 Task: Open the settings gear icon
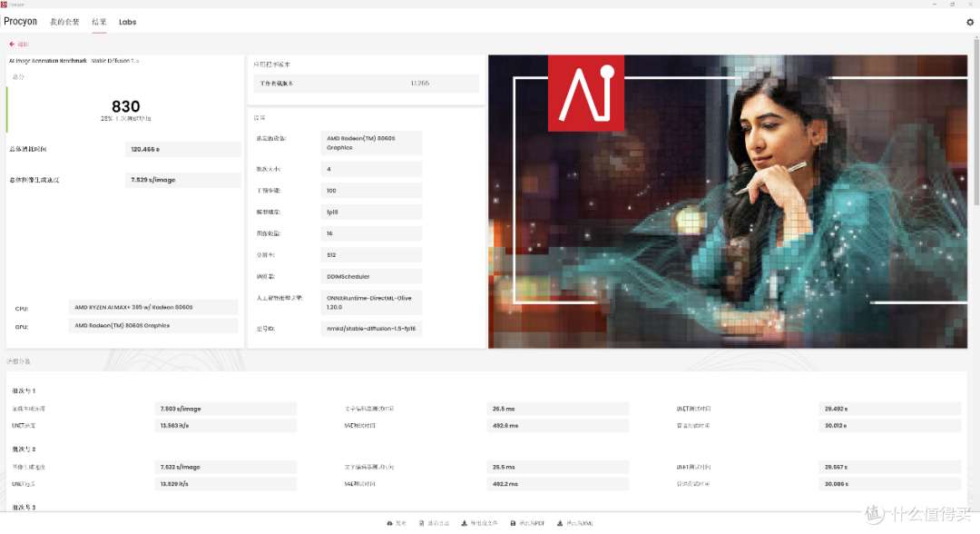click(x=970, y=22)
